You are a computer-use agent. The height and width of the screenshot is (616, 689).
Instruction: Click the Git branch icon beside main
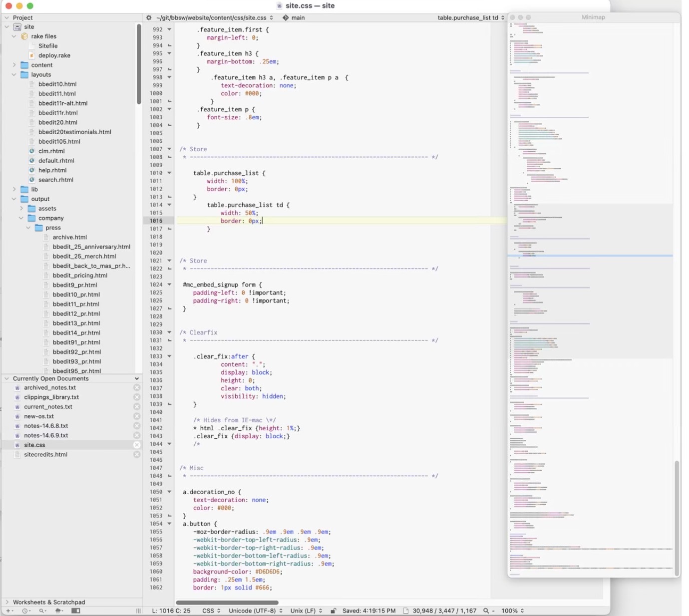[286, 17]
